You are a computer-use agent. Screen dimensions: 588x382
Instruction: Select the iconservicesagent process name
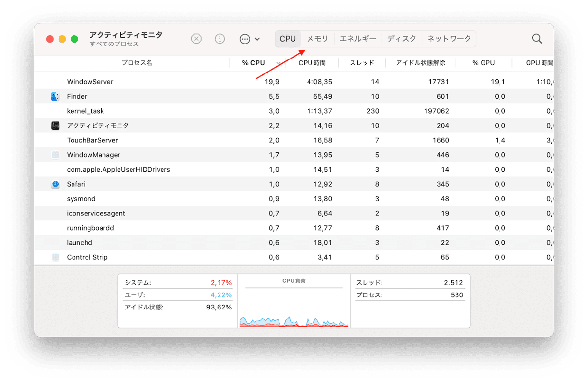[x=96, y=213]
